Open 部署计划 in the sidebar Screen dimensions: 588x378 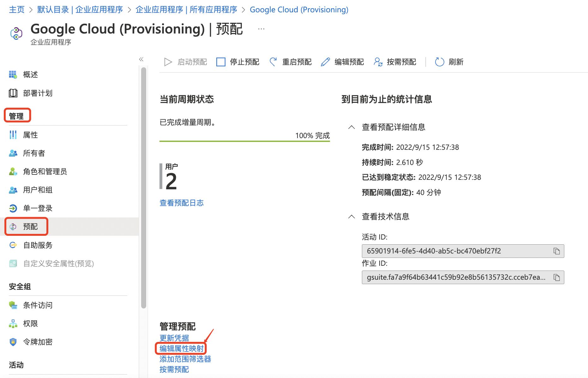[x=38, y=93]
